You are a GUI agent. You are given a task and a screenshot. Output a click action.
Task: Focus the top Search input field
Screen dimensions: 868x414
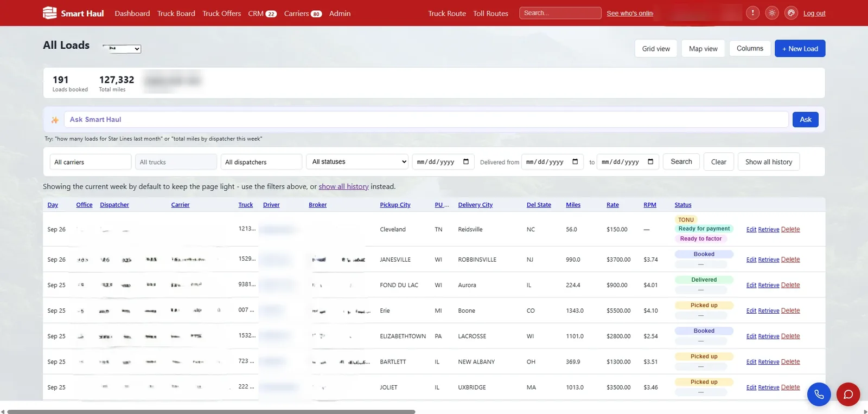[560, 13]
